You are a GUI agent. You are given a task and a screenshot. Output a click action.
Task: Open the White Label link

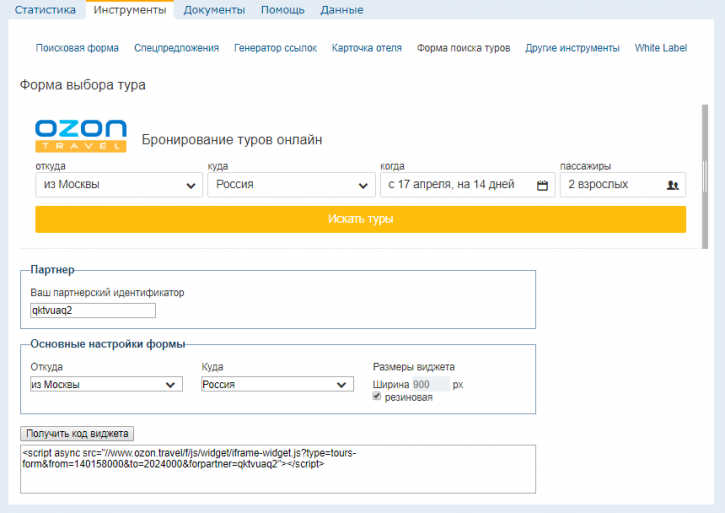click(x=661, y=48)
